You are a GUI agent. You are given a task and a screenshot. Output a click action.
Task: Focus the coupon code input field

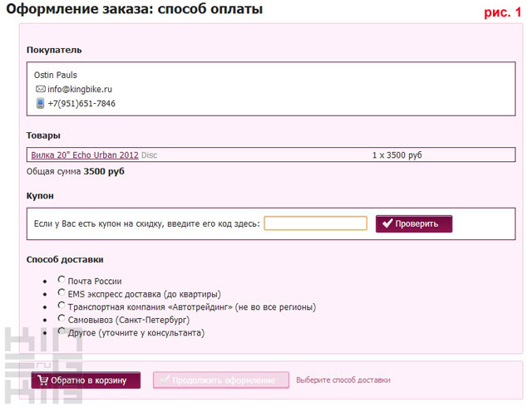(315, 223)
